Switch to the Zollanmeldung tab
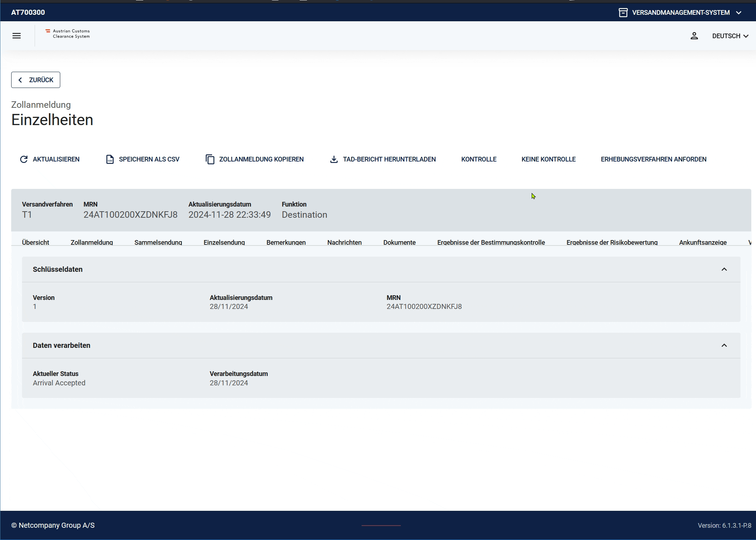The height and width of the screenshot is (540, 756). point(92,242)
